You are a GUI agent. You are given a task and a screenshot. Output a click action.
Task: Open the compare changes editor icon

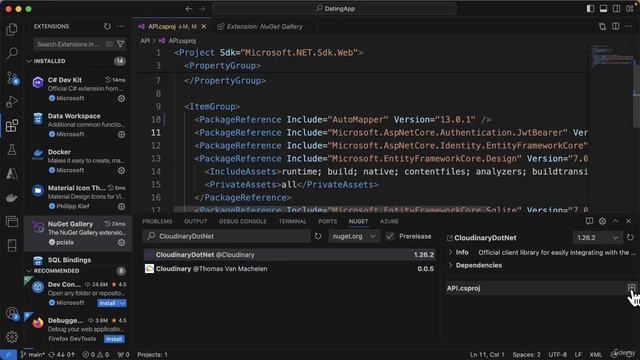coord(602,27)
